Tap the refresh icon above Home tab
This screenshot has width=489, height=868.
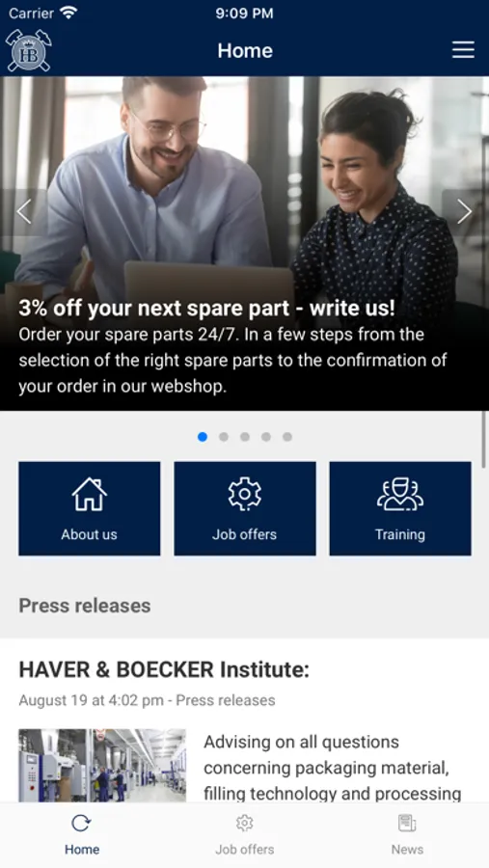pos(81,824)
